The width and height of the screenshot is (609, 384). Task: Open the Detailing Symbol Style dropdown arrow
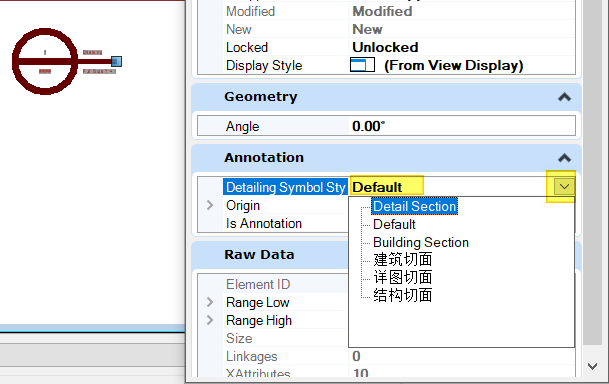tap(564, 187)
